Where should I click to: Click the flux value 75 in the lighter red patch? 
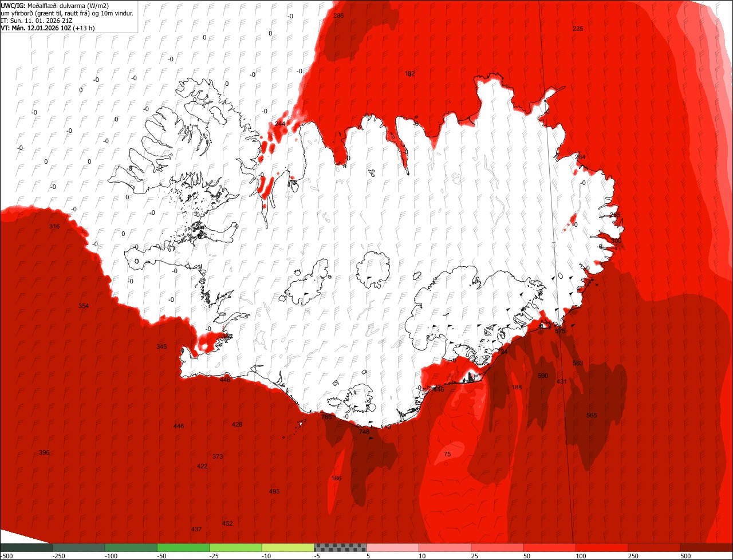[x=447, y=454]
